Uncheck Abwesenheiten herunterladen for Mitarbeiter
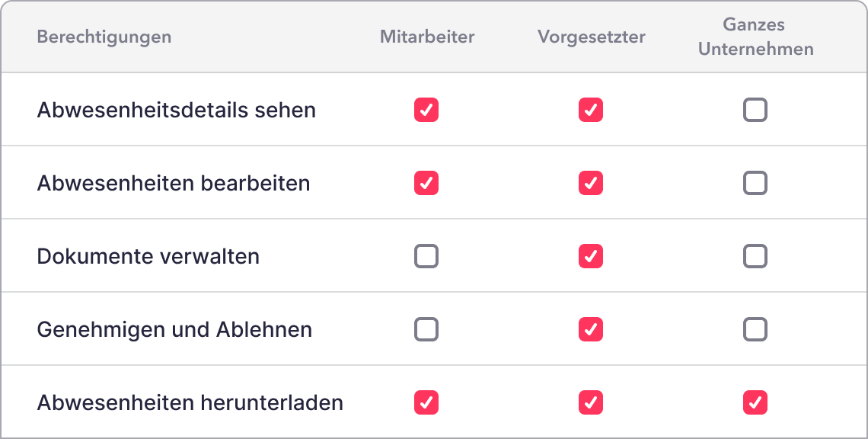The image size is (868, 439). click(x=426, y=402)
